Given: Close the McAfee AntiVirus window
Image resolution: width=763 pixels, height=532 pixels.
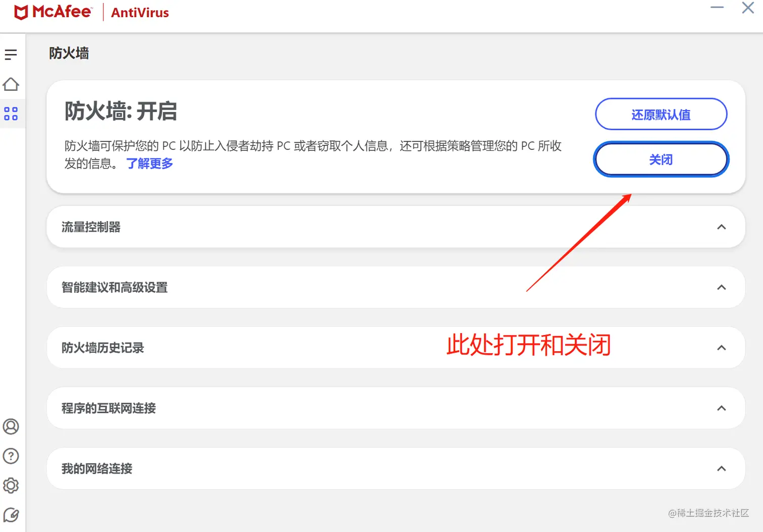Looking at the screenshot, I should (748, 8).
